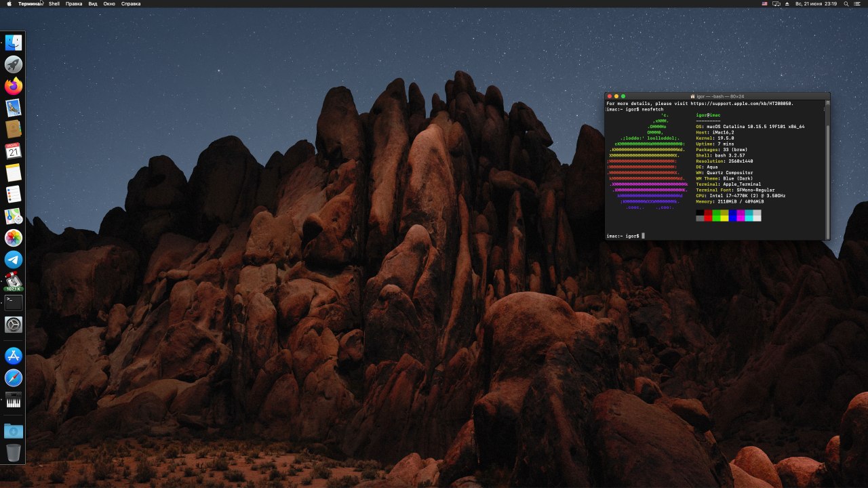Click the black swatch in neofetch palette
This screenshot has width=868, height=488.
700,213
